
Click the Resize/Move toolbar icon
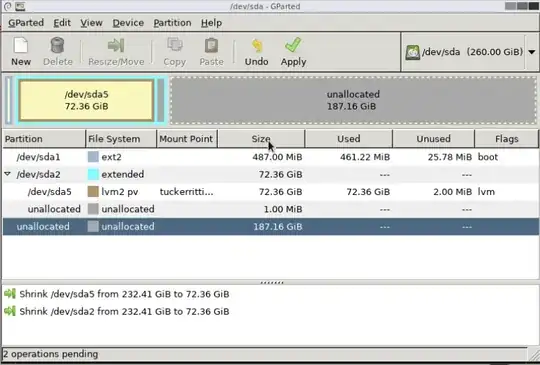click(x=116, y=45)
